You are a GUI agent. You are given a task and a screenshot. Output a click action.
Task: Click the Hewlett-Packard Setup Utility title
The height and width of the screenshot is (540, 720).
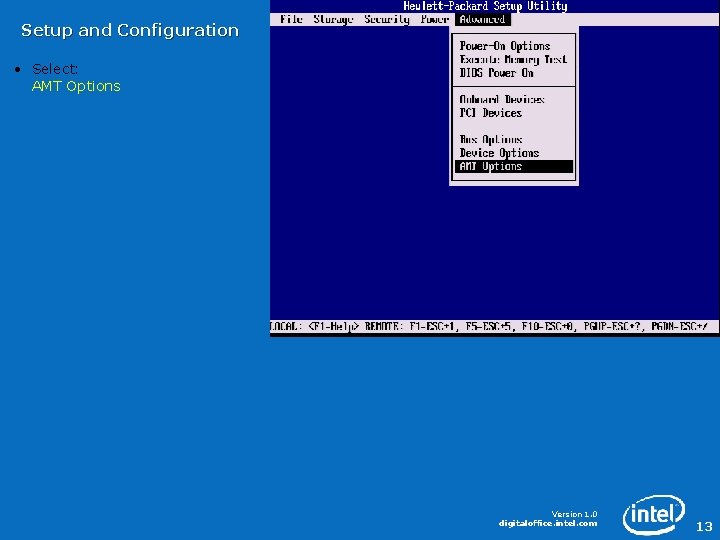pos(485,6)
